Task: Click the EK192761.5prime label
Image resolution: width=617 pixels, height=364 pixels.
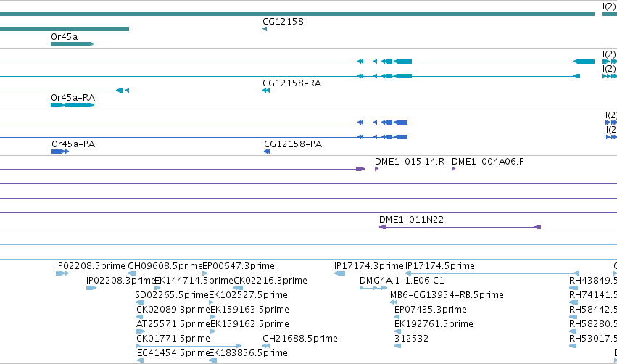Action: pyautogui.click(x=434, y=324)
